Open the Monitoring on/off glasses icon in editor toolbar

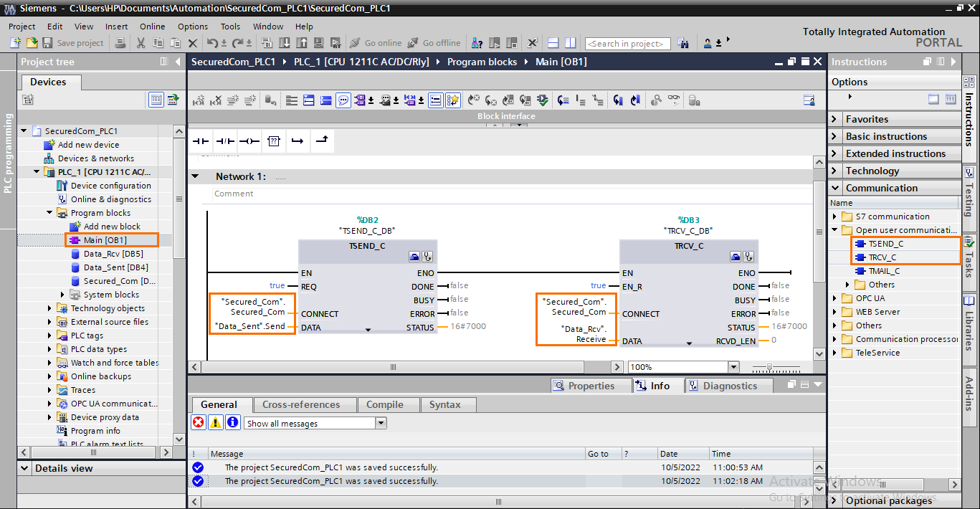pyautogui.click(x=675, y=100)
